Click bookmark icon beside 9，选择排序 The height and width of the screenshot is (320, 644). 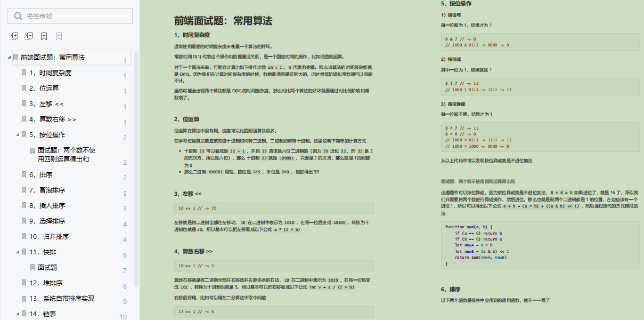tap(24, 221)
